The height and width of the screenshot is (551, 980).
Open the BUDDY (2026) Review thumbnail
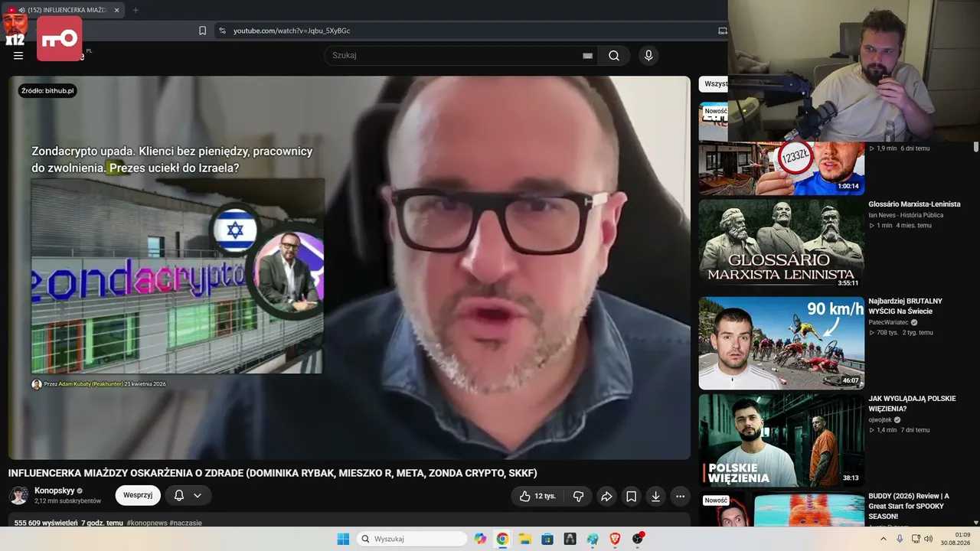[x=781, y=510]
